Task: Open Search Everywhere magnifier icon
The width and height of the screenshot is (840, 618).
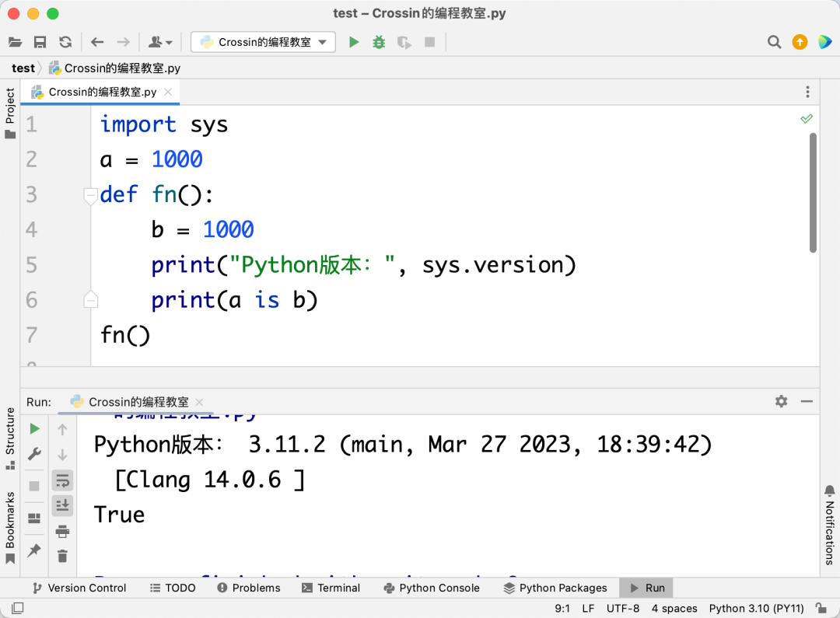Action: [774, 42]
